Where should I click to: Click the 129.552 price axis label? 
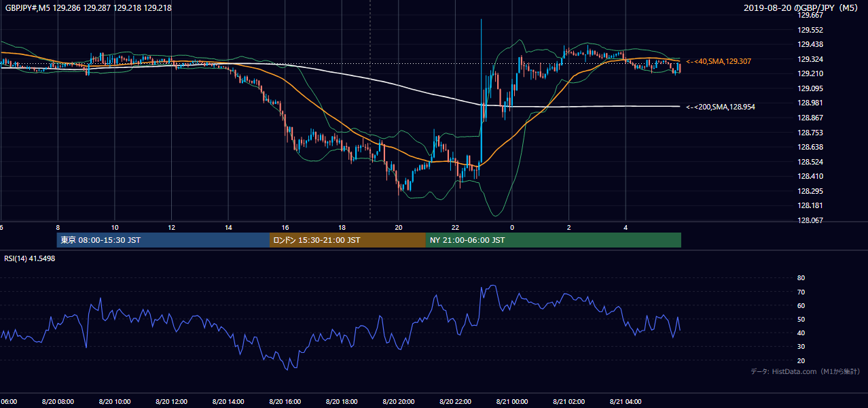[x=810, y=30]
